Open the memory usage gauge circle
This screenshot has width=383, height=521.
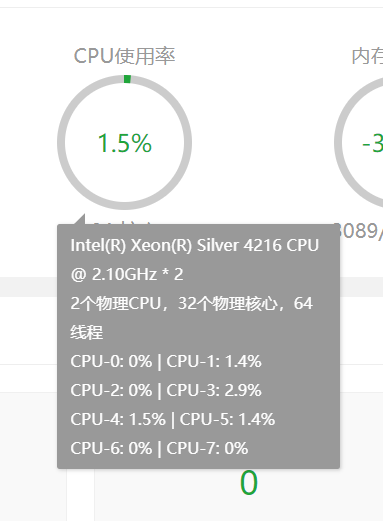click(359, 143)
